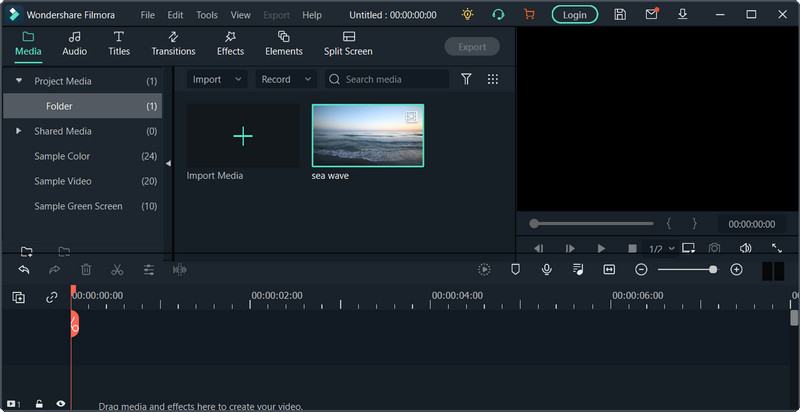This screenshot has width=800, height=412.
Task: Click the redo arrow
Action: click(55, 270)
